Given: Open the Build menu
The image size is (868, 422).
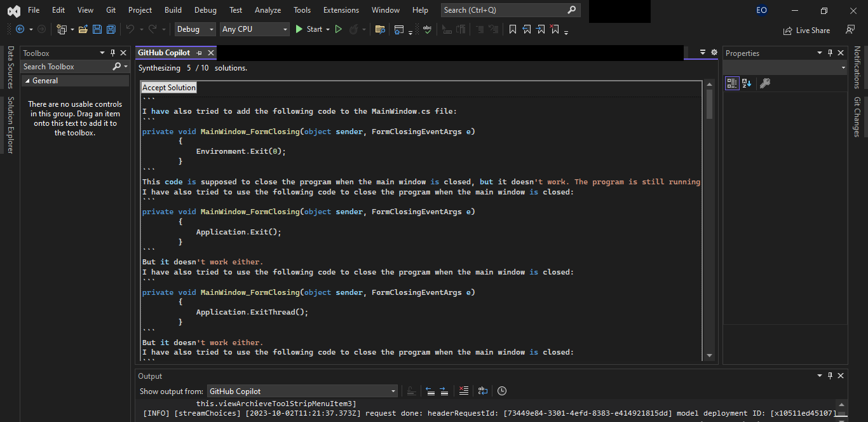Looking at the screenshot, I should click(173, 10).
